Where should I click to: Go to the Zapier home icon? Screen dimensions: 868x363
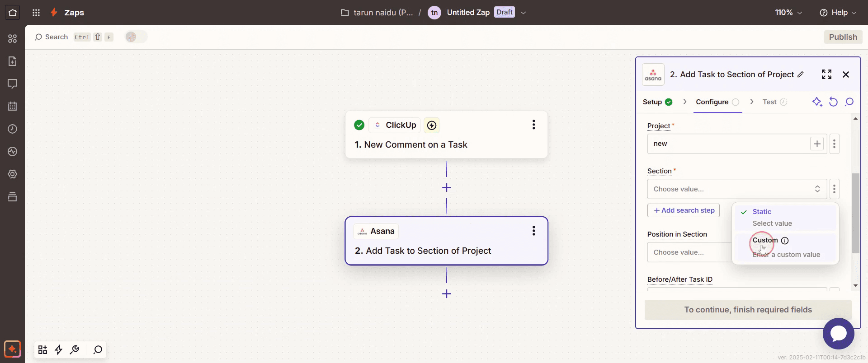13,13
